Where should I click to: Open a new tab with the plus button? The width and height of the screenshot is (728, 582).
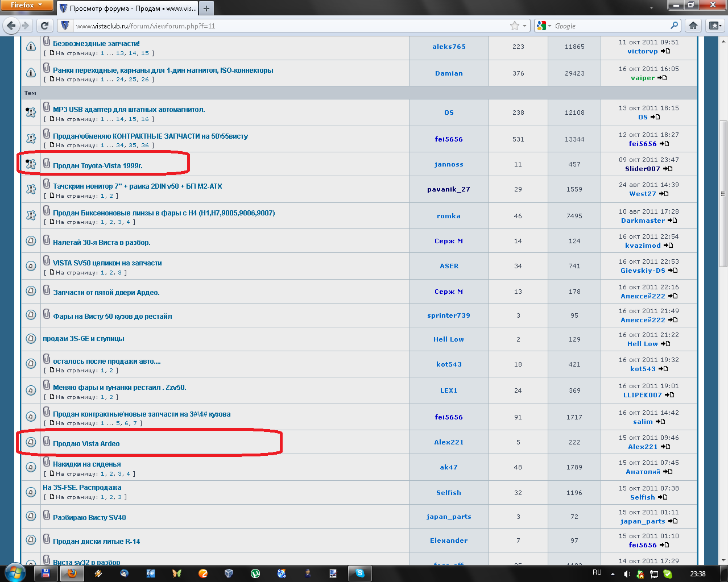click(x=206, y=9)
